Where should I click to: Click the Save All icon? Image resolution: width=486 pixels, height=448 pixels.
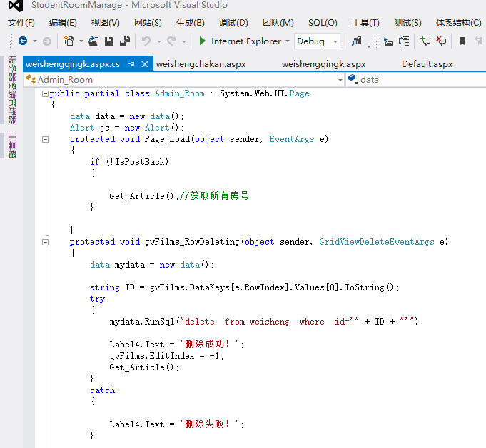(x=125, y=41)
